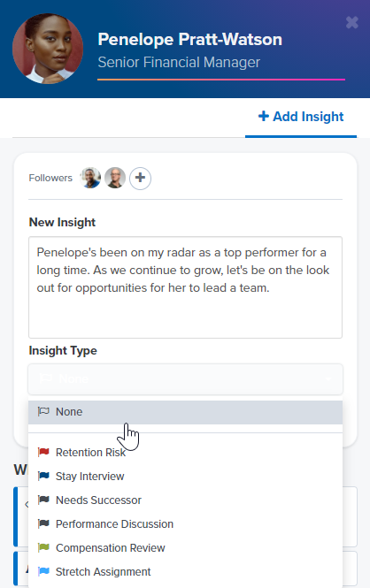Open the Insight Type dropdown

pos(185,379)
